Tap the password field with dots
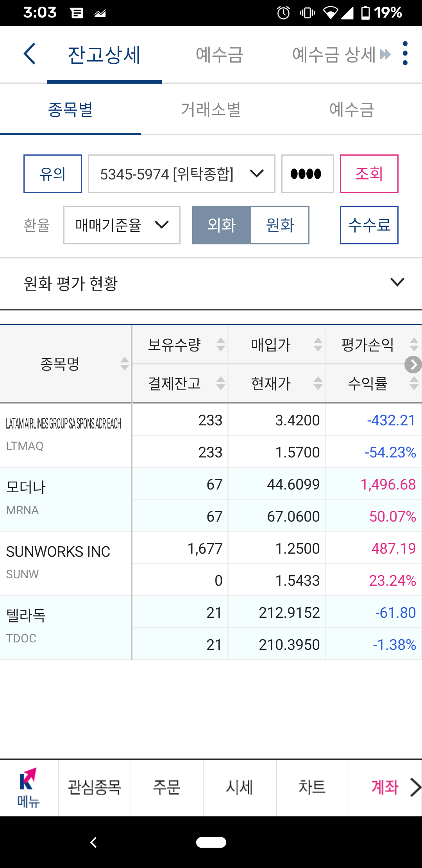This screenshot has width=422, height=868. coord(308,174)
